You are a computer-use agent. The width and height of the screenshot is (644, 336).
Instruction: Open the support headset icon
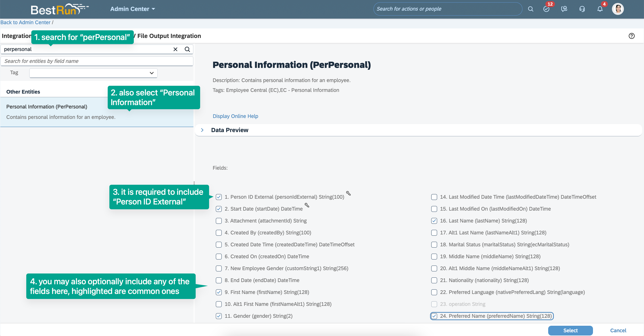[582, 9]
